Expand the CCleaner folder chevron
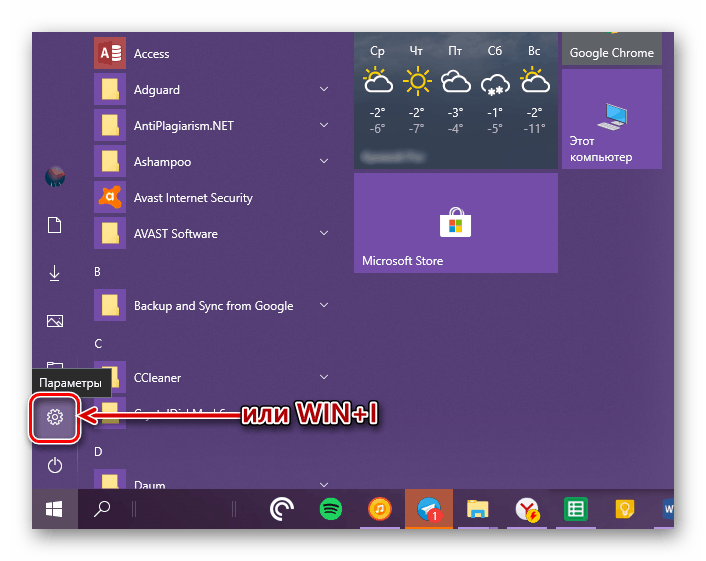Image resolution: width=706 pixels, height=561 pixels. (x=324, y=377)
